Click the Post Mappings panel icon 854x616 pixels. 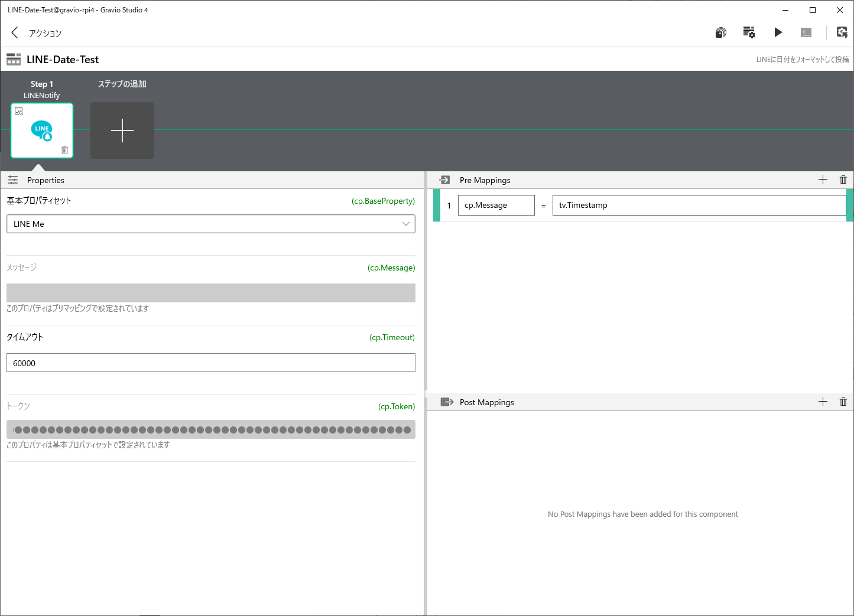(447, 402)
